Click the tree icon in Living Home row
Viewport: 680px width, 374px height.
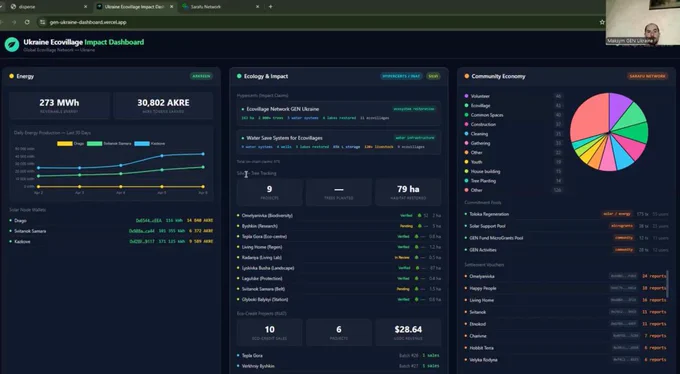416,247
